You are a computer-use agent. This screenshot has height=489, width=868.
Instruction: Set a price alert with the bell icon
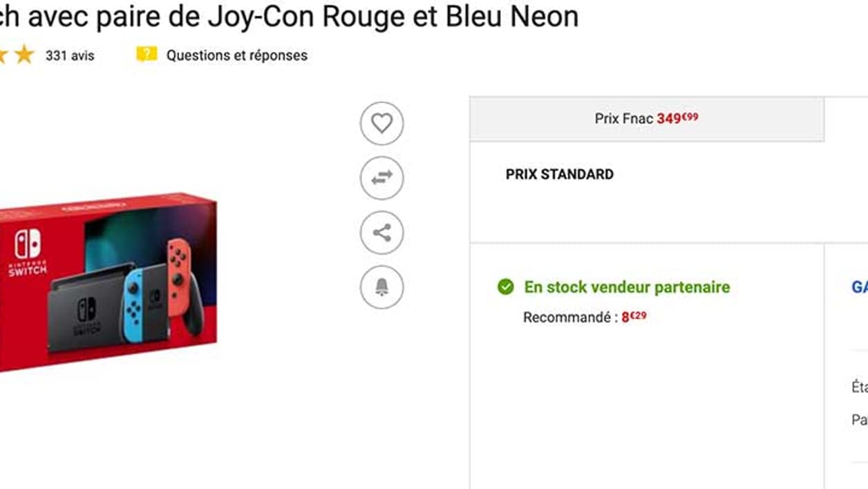tap(381, 288)
